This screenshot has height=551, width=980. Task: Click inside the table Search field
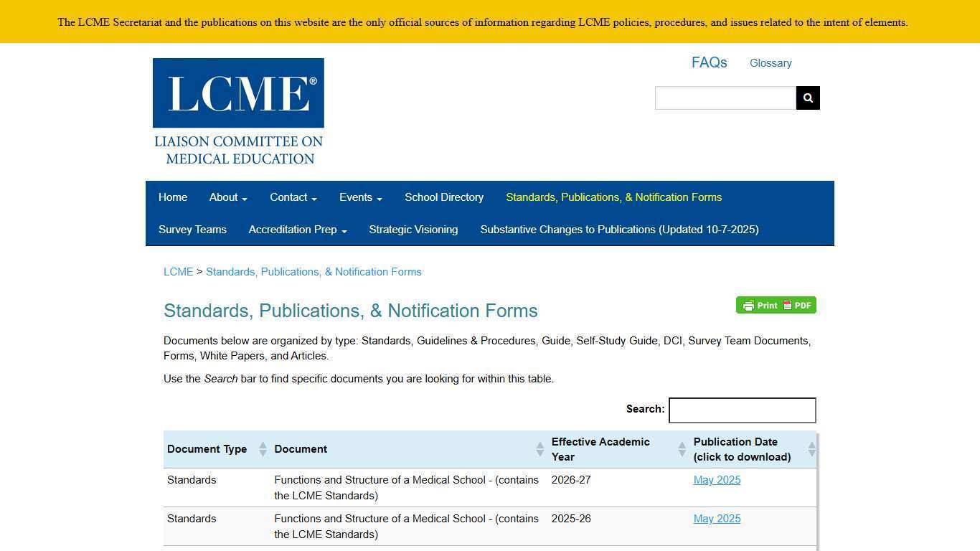pyautogui.click(x=742, y=410)
